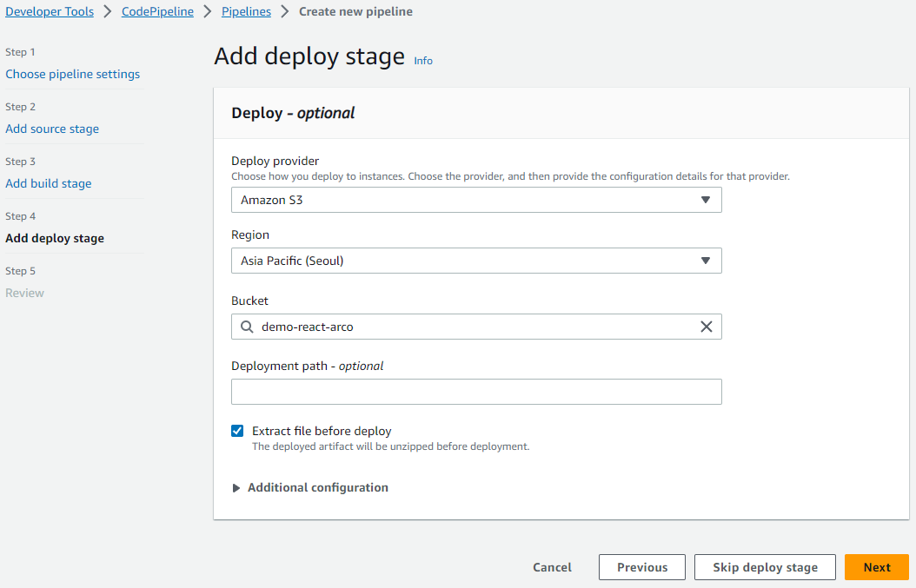
Task: Open the Info link beside the title
Action: pos(423,61)
